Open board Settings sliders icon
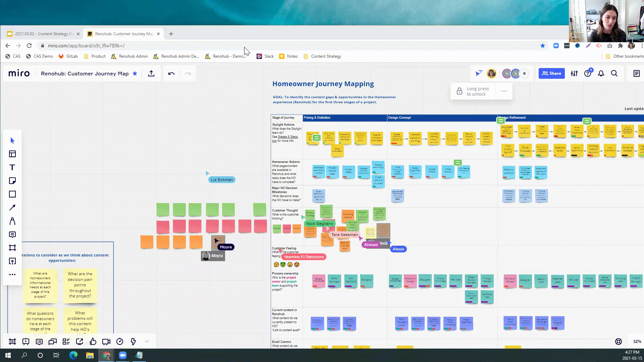This screenshot has height=362, width=644. tap(574, 73)
